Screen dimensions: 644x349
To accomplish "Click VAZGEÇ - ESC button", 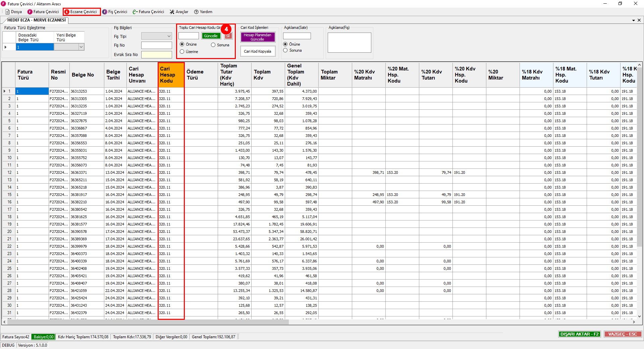I will pos(623,334).
